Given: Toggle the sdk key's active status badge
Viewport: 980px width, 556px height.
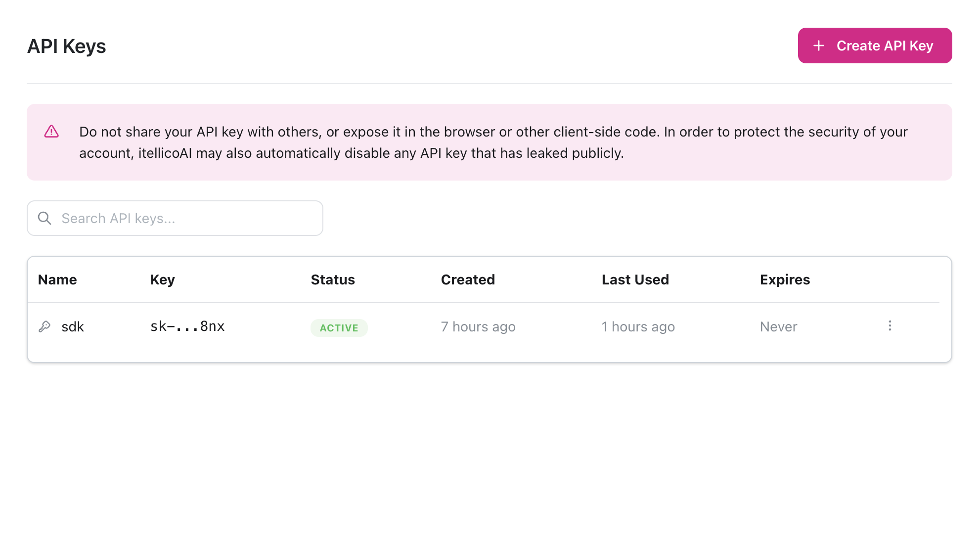Looking at the screenshot, I should tap(339, 327).
